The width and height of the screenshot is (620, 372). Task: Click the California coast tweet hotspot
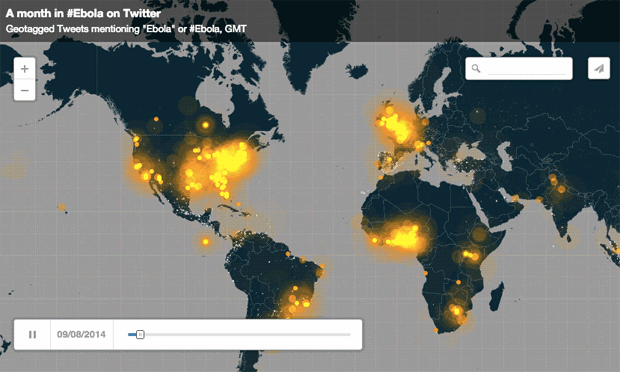coord(137,166)
